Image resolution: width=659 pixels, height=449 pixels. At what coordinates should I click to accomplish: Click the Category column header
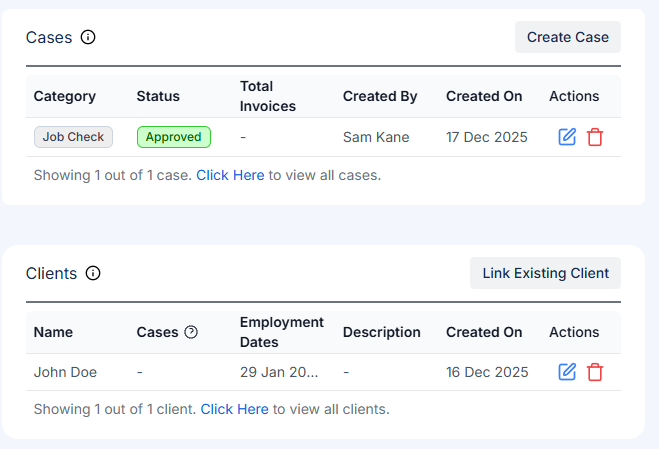(x=64, y=96)
